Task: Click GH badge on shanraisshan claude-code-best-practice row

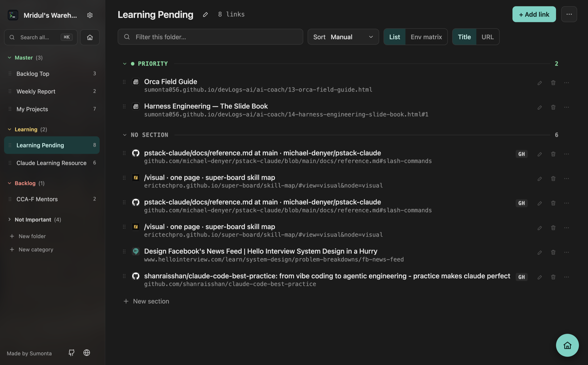Action: 522,277
